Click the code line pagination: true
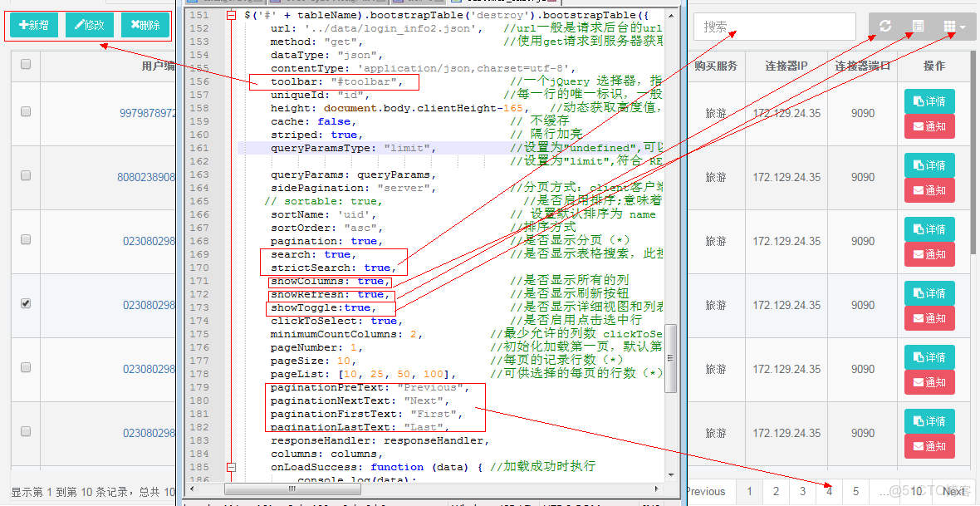 pyautogui.click(x=327, y=242)
